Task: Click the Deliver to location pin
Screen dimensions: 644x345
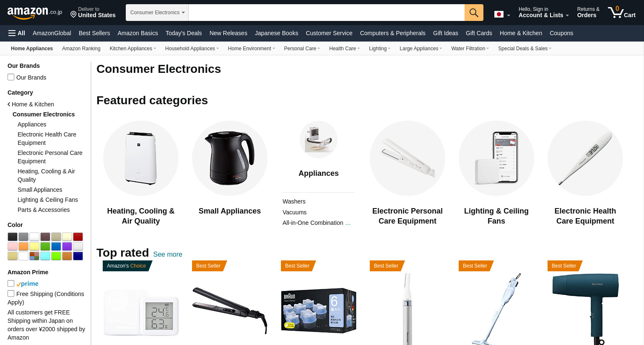Action: click(73, 15)
